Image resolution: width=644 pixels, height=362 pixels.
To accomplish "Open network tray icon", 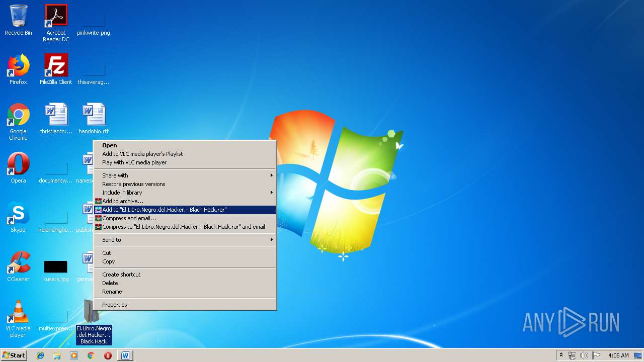I will click(x=572, y=355).
